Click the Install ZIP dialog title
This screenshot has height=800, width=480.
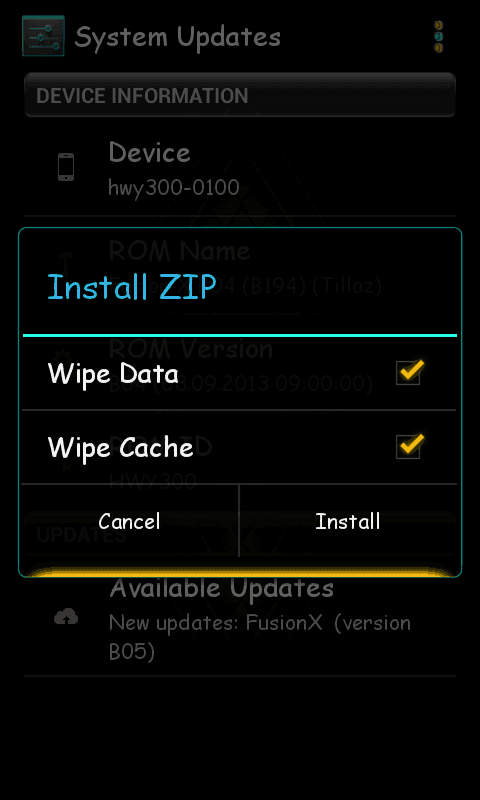pos(132,287)
